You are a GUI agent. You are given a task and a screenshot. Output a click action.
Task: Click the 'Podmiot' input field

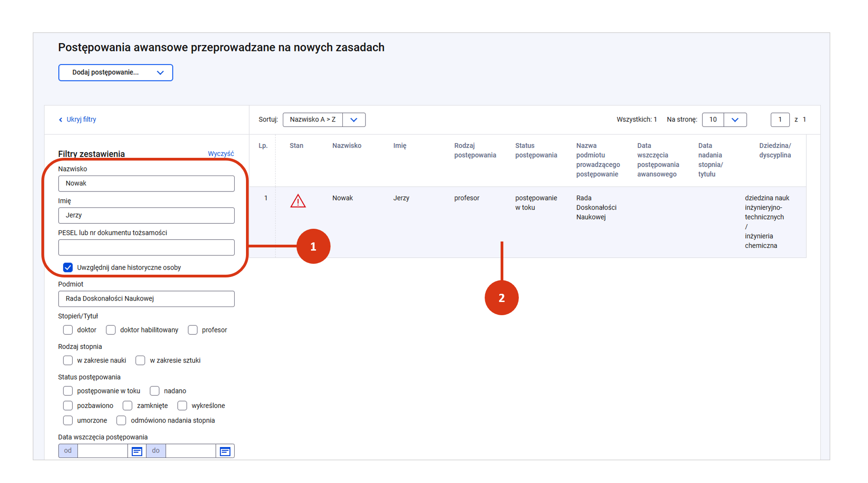(146, 299)
